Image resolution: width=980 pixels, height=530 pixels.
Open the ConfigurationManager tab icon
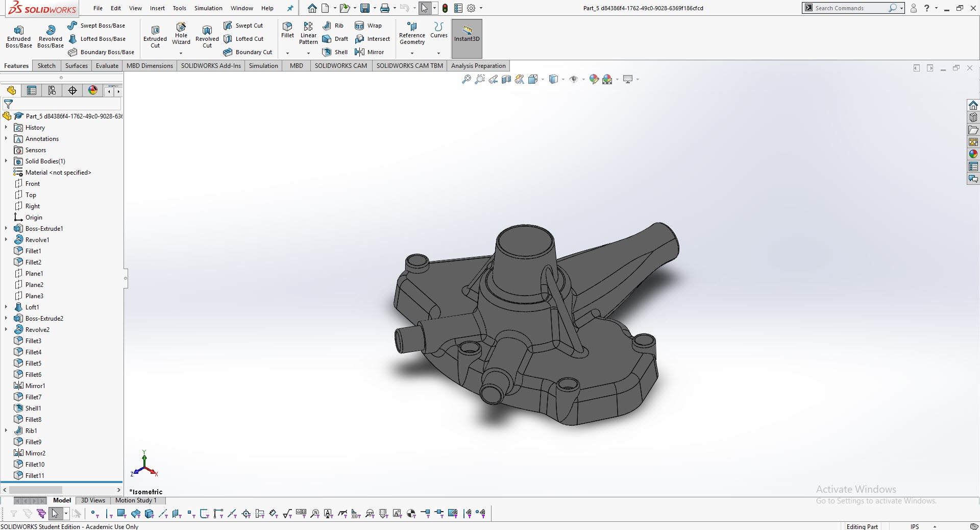tap(52, 91)
